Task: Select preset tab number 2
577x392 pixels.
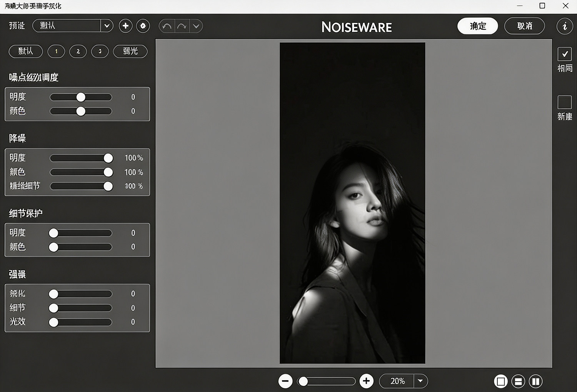Action: 78,51
